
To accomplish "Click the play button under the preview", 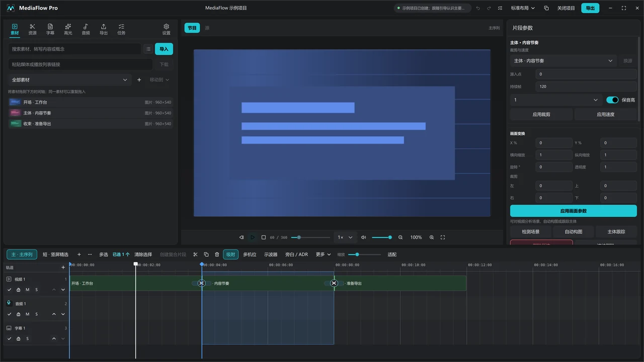I will click(x=253, y=237).
